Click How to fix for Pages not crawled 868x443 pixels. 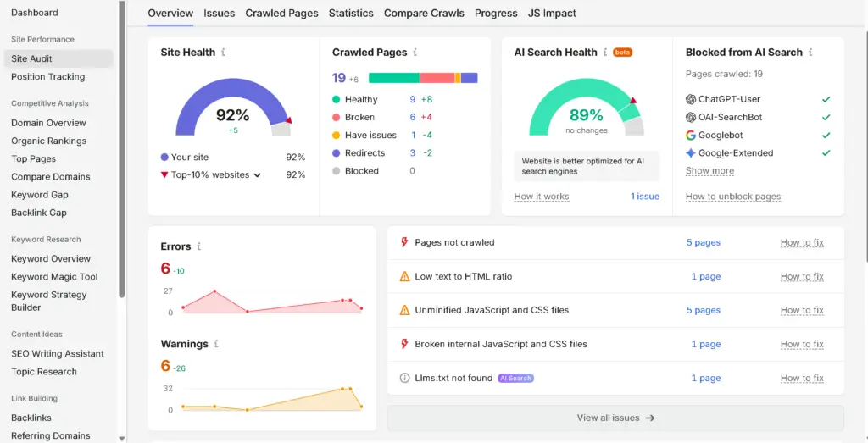(802, 242)
